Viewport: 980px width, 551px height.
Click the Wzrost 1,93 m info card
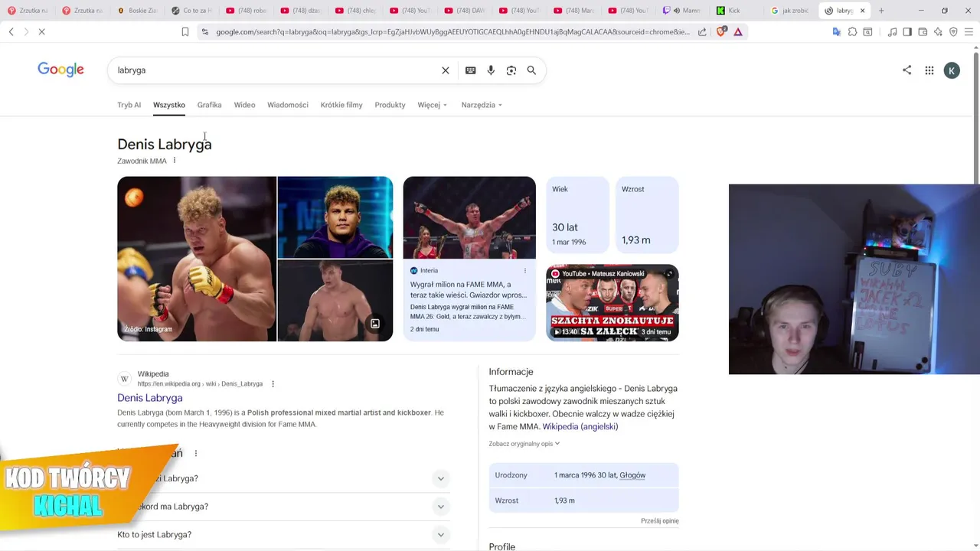[x=647, y=215]
